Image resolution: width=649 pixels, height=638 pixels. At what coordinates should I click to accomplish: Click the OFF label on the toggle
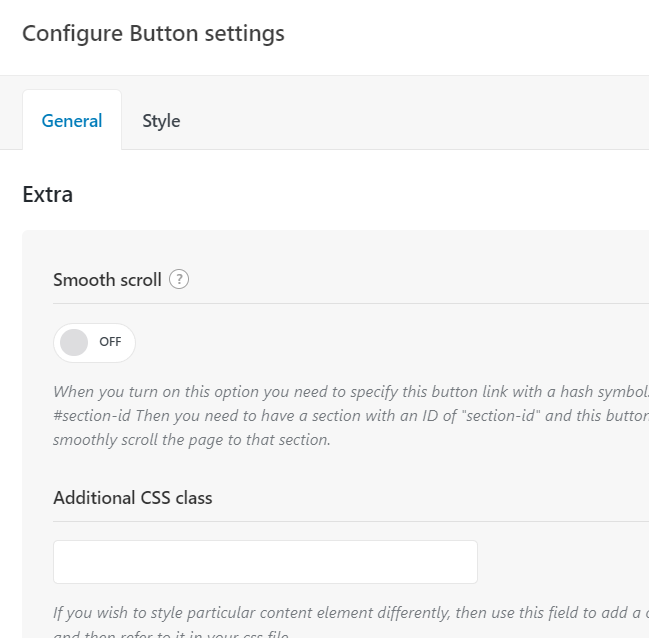(110, 342)
